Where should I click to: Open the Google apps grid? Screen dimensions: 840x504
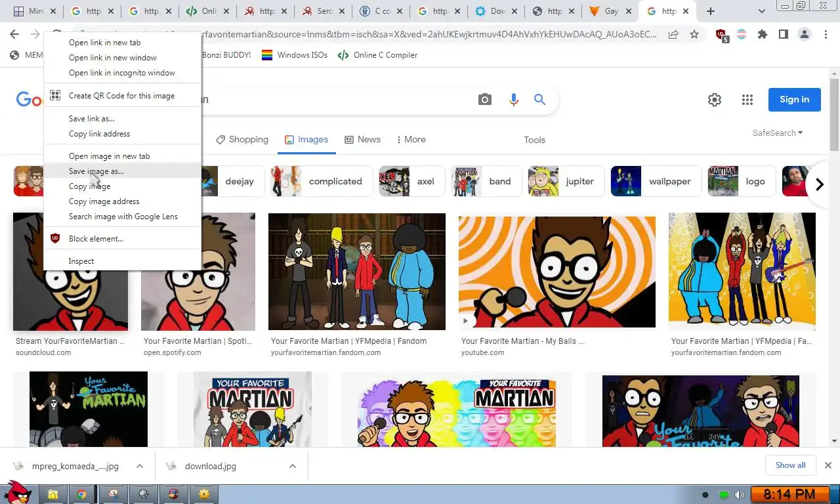point(747,100)
